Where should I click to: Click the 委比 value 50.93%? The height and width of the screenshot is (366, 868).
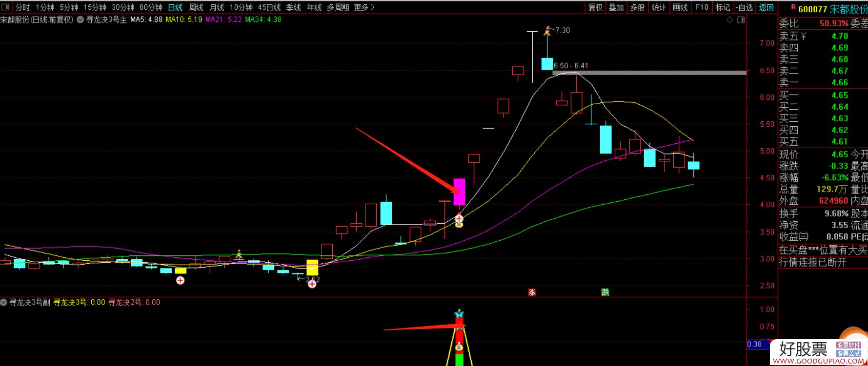tap(834, 23)
